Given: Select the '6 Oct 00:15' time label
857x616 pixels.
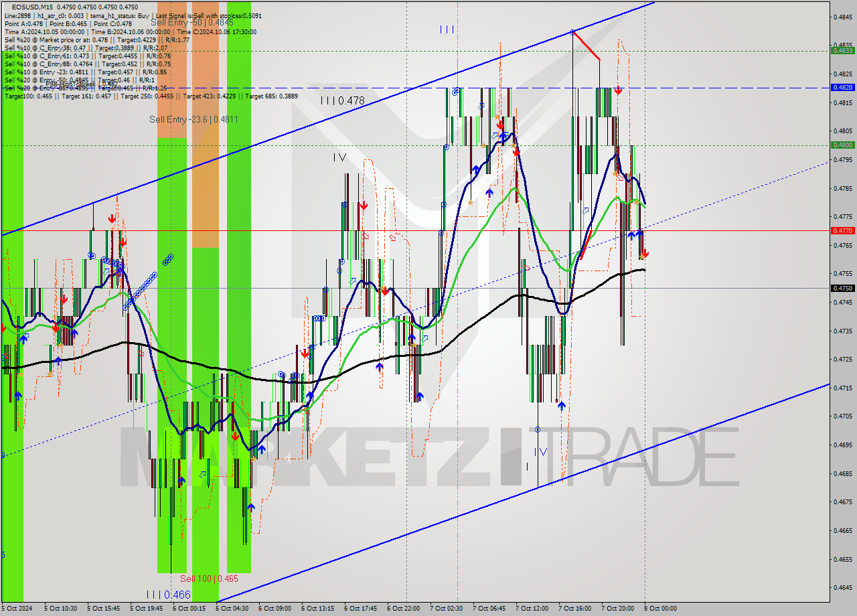Looking at the screenshot, I should tap(189, 609).
